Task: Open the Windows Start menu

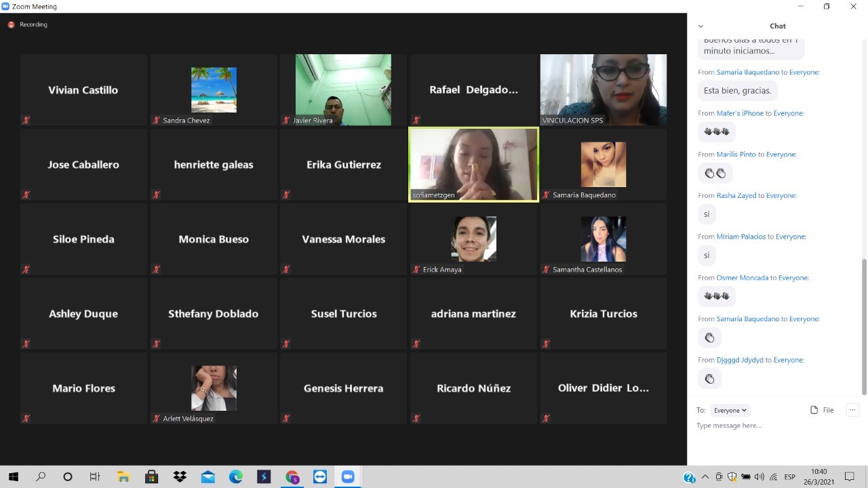Action: pyautogui.click(x=13, y=477)
